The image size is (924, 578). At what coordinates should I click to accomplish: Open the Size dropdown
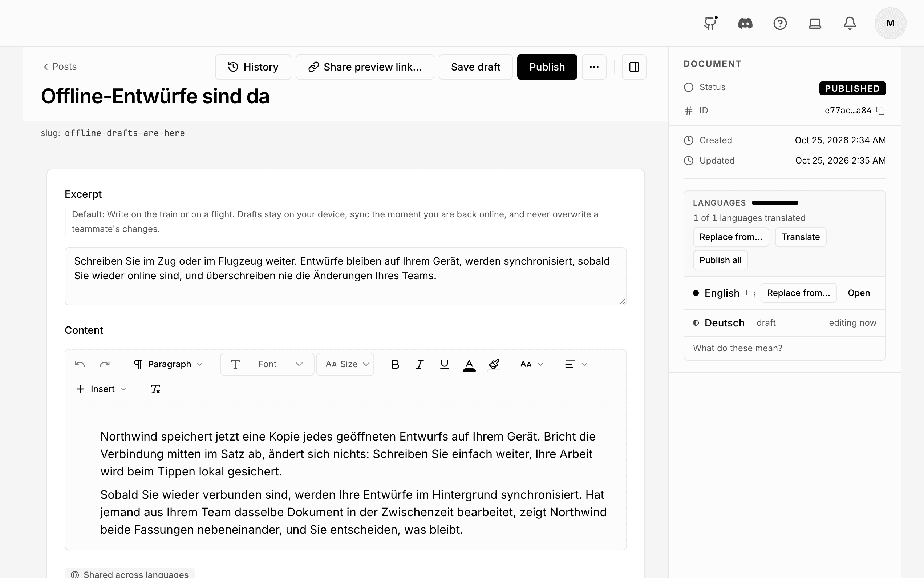(345, 364)
